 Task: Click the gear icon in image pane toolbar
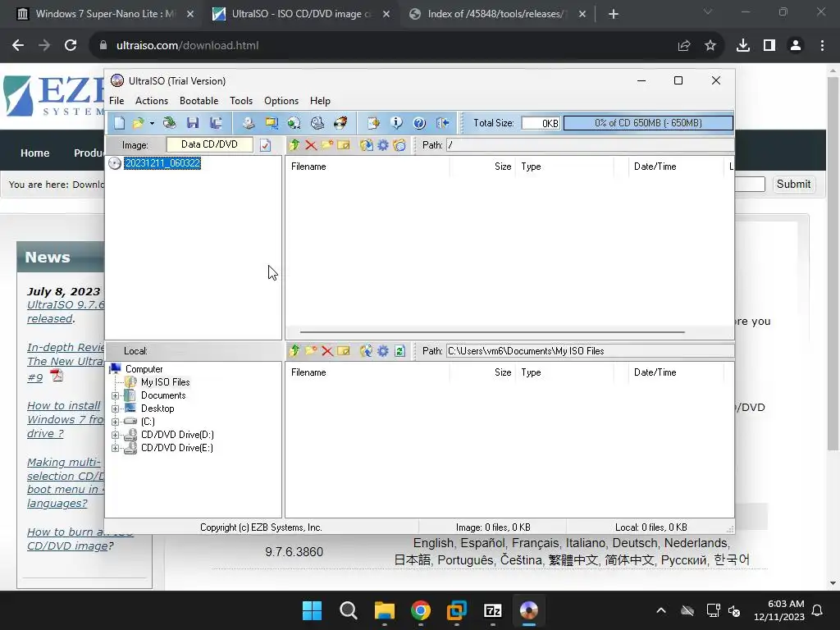(383, 145)
